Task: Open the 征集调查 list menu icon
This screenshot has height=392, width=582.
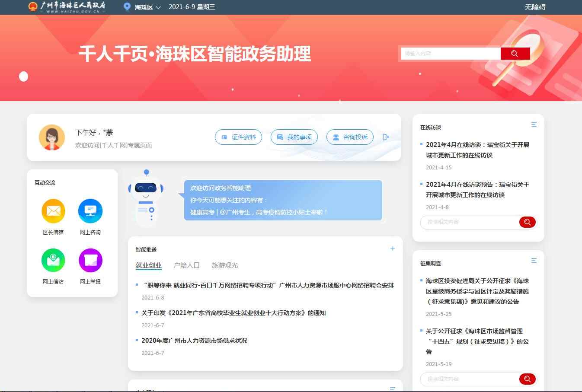Action: (x=534, y=261)
